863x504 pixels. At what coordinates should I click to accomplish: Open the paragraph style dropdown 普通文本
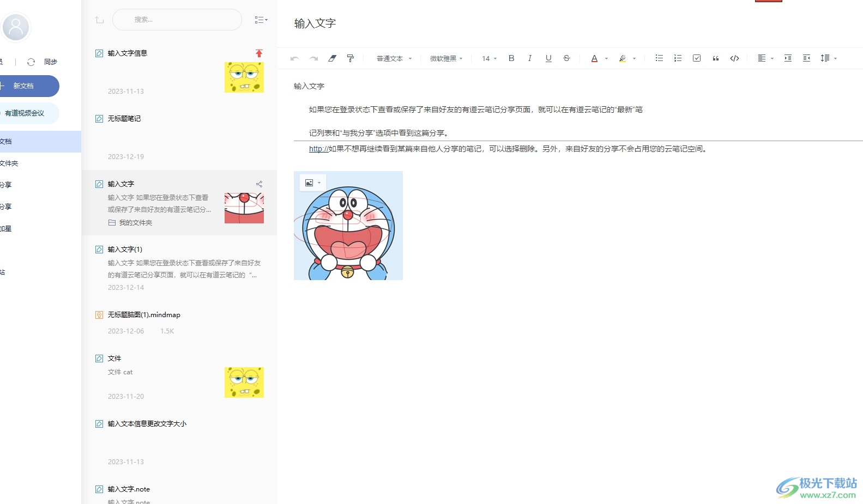pos(394,59)
